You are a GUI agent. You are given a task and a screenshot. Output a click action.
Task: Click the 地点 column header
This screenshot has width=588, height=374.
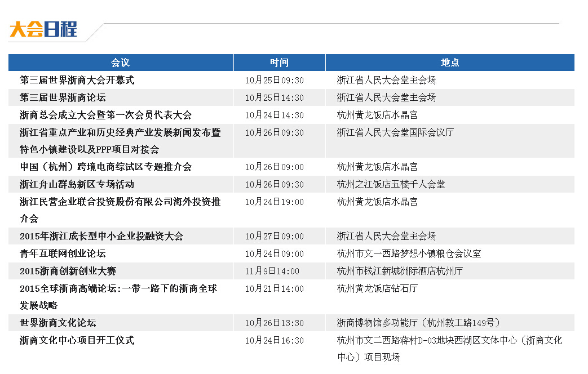(449, 63)
